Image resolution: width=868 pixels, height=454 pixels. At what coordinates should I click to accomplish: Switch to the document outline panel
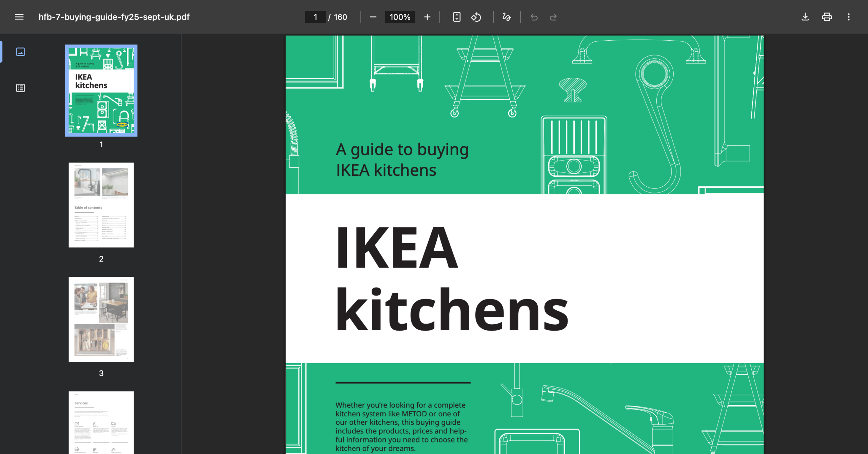coord(20,88)
